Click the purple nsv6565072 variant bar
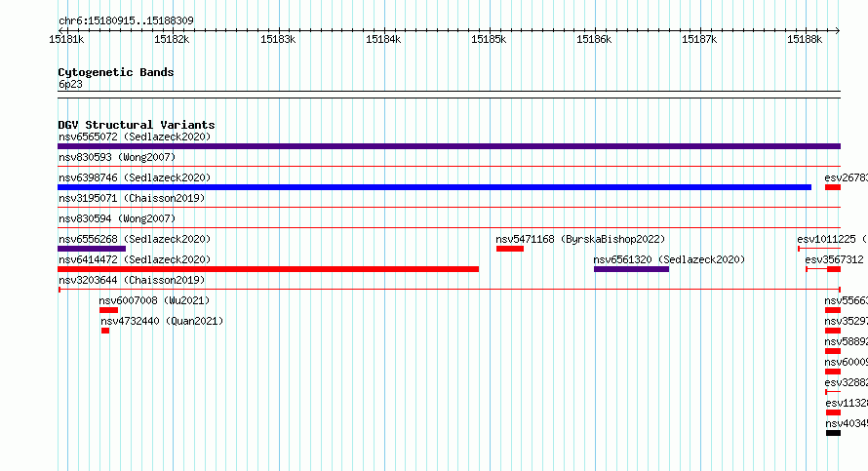The image size is (868, 471). (449, 146)
